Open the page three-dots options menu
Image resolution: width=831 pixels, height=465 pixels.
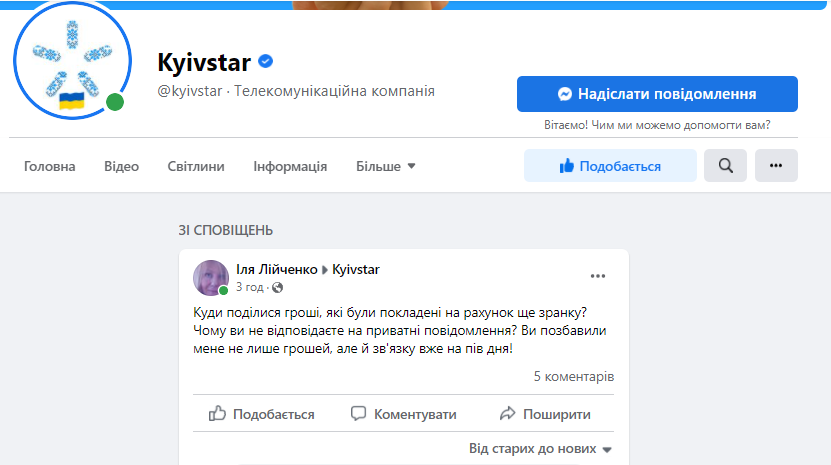[776, 166]
